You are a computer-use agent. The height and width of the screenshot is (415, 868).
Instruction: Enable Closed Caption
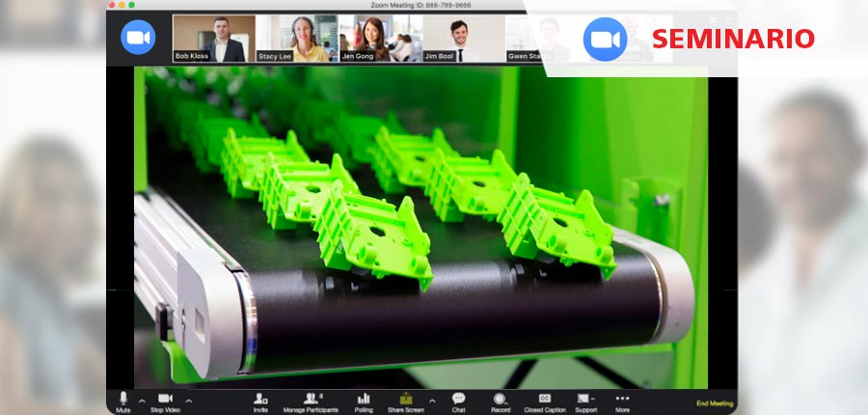(x=545, y=400)
